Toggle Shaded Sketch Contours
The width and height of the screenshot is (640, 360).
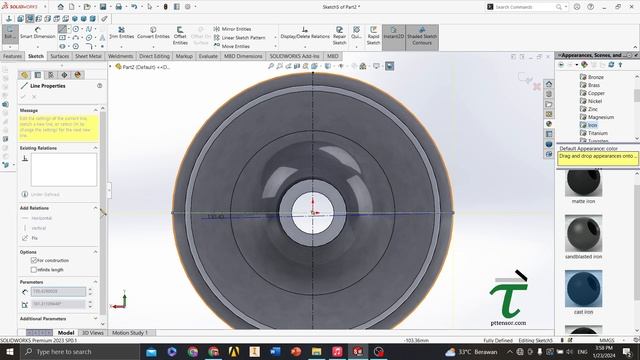(x=422, y=36)
